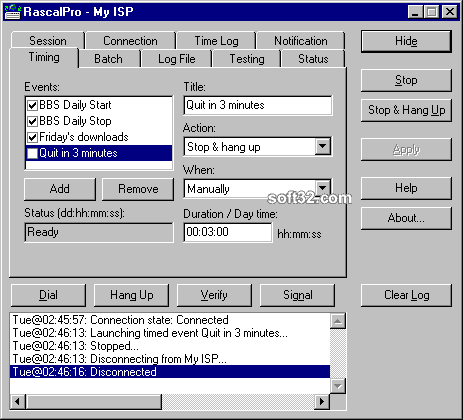Open the Connection tab
This screenshot has width=463, height=420.
(130, 41)
